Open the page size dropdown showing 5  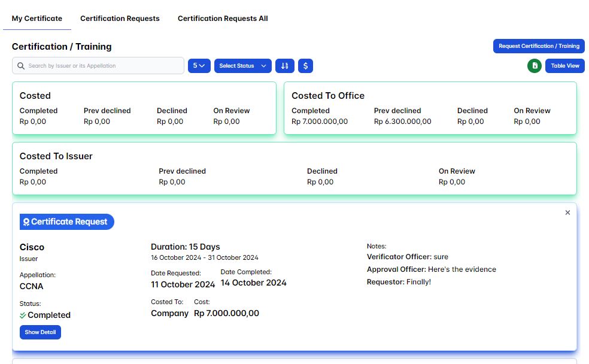[199, 66]
